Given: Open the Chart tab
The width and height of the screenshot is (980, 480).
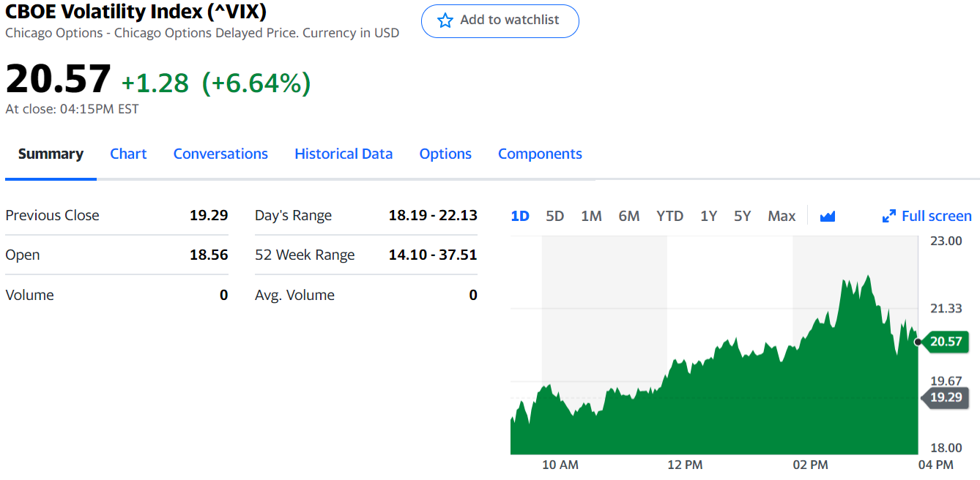Looking at the screenshot, I should coord(128,154).
